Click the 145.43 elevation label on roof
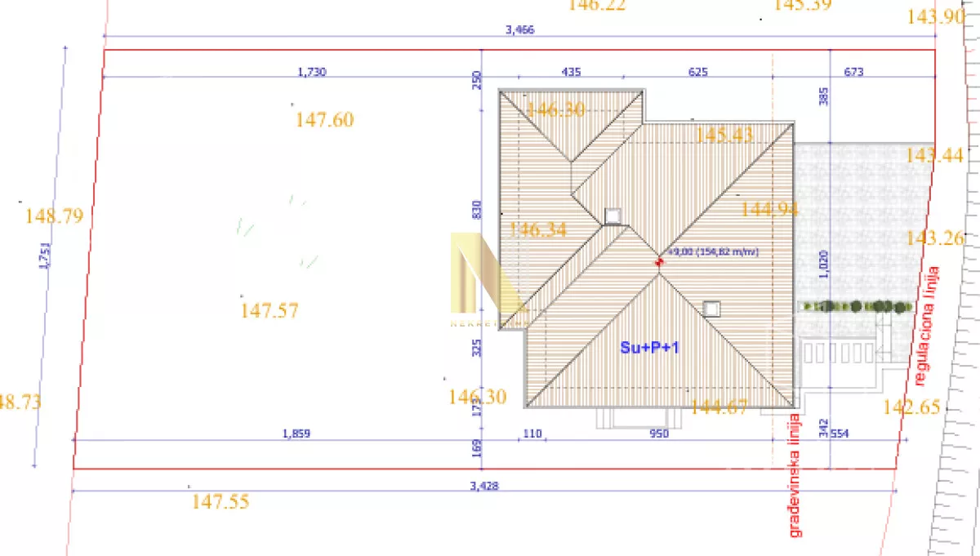 click(724, 136)
